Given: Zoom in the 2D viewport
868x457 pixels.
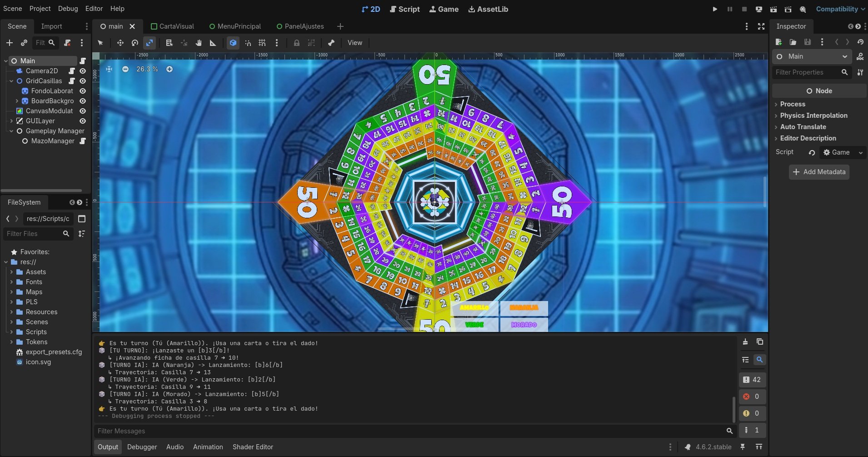Looking at the screenshot, I should coord(170,69).
